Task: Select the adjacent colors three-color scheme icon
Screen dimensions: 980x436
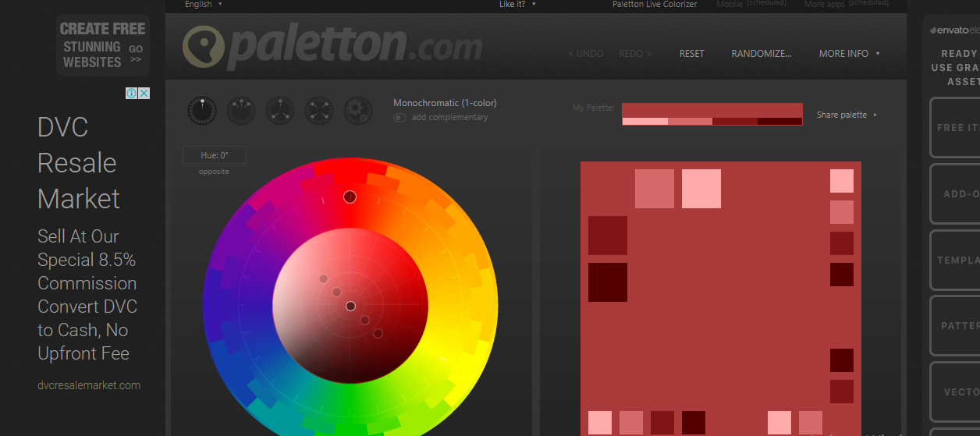Action: (241, 111)
